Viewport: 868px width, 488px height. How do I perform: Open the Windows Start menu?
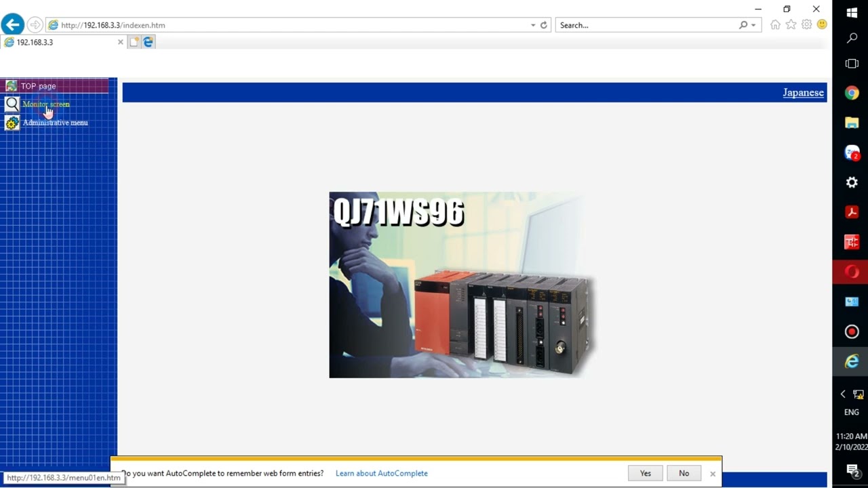coord(852,12)
